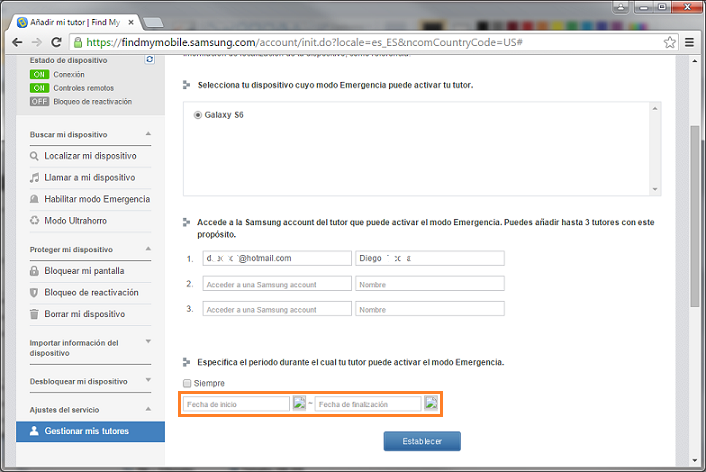The width and height of the screenshot is (706, 472).
Task: Click the music note icon beside Llamar
Action: [x=34, y=178]
